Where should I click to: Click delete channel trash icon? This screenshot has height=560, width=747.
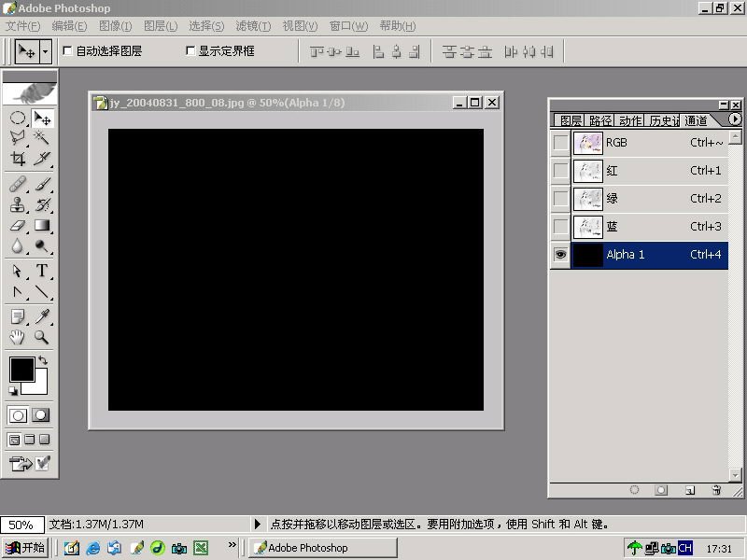pyautogui.click(x=716, y=489)
